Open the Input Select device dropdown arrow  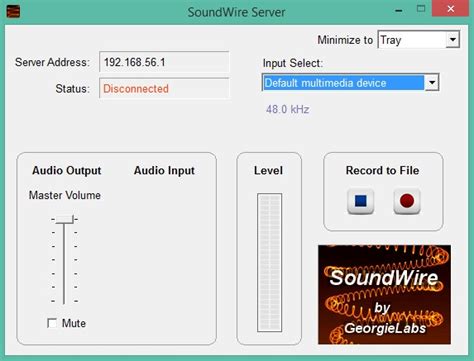coord(432,83)
